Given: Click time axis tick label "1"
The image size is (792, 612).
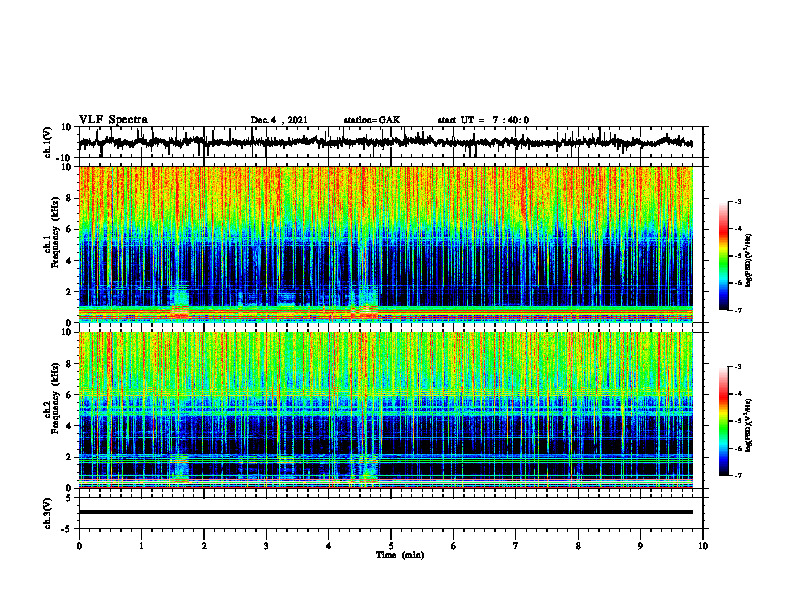Looking at the screenshot, I should [141, 546].
